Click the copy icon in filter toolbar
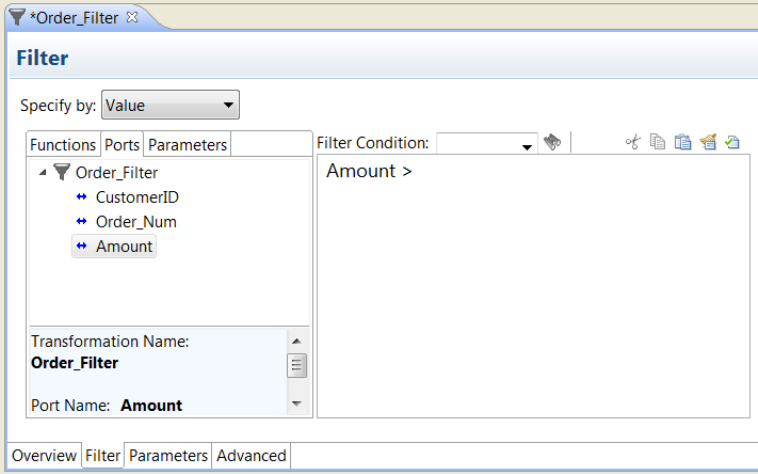 [x=657, y=143]
